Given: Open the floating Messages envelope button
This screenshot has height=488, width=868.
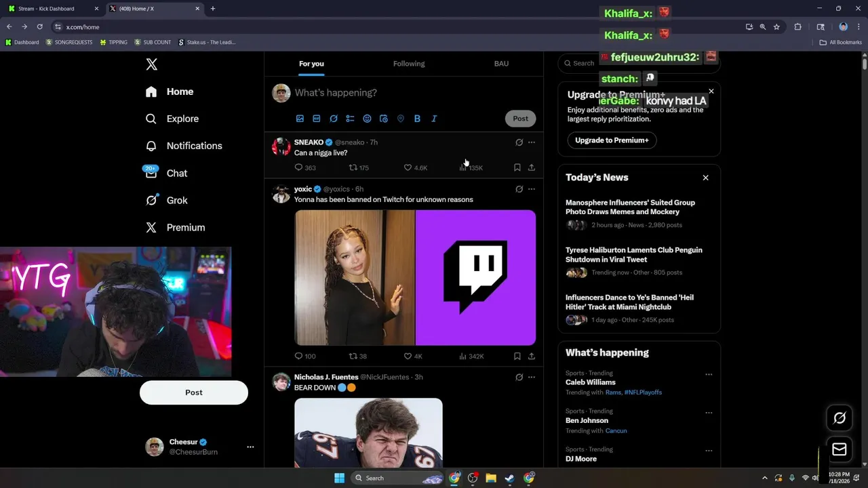Looking at the screenshot, I should pos(839,449).
